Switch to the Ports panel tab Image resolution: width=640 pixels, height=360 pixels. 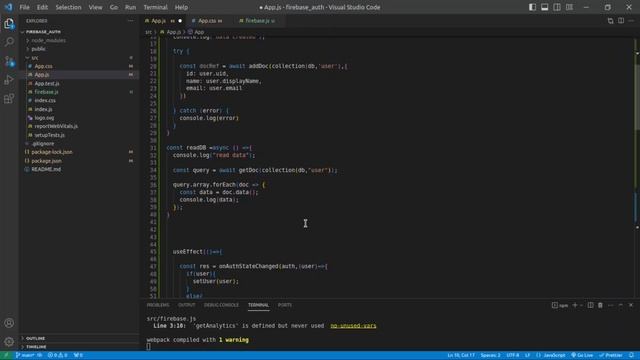coord(284,305)
